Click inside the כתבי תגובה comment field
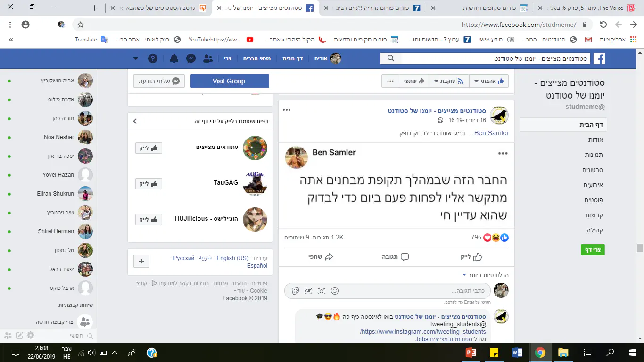The image size is (644, 362). pyautogui.click(x=387, y=291)
